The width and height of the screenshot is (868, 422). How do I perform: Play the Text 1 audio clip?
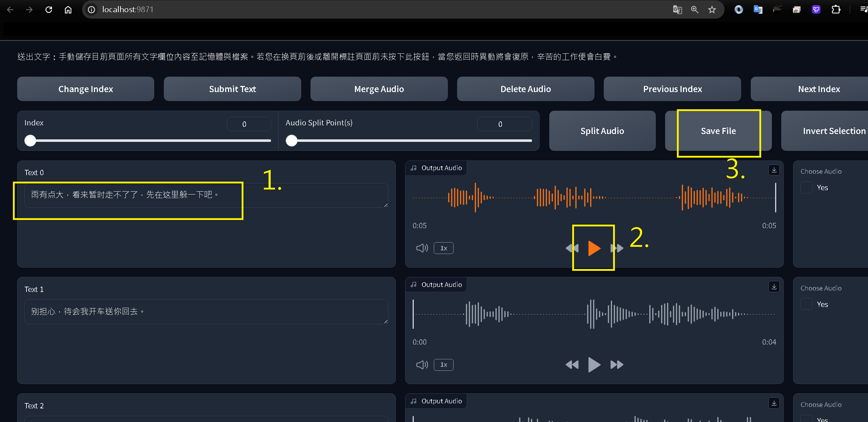(594, 365)
